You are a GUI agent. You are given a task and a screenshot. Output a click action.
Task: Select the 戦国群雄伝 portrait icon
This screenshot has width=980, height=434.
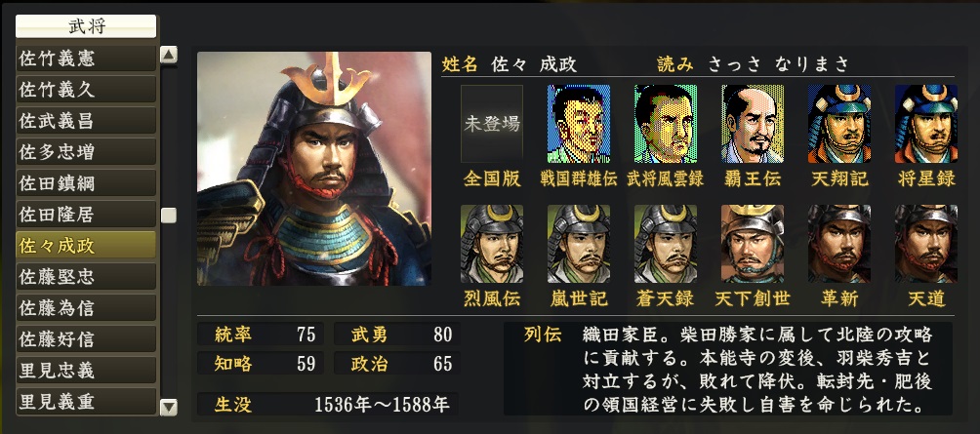(579, 124)
